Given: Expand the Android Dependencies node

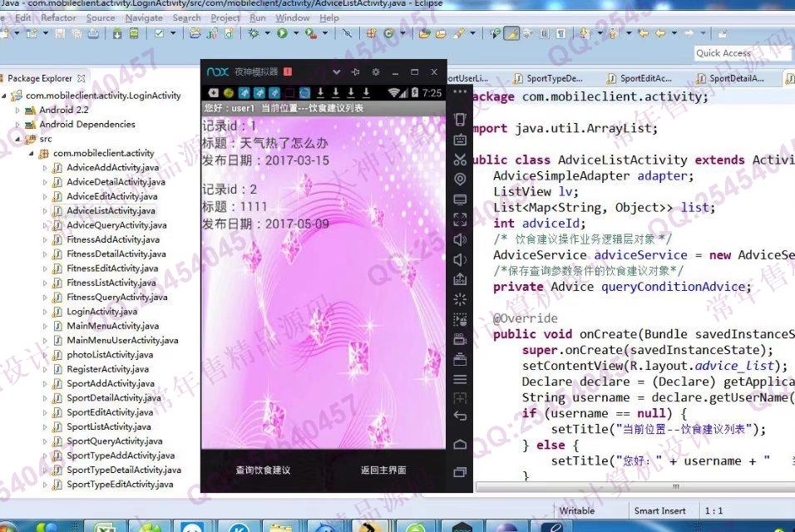Looking at the screenshot, I should [x=17, y=124].
